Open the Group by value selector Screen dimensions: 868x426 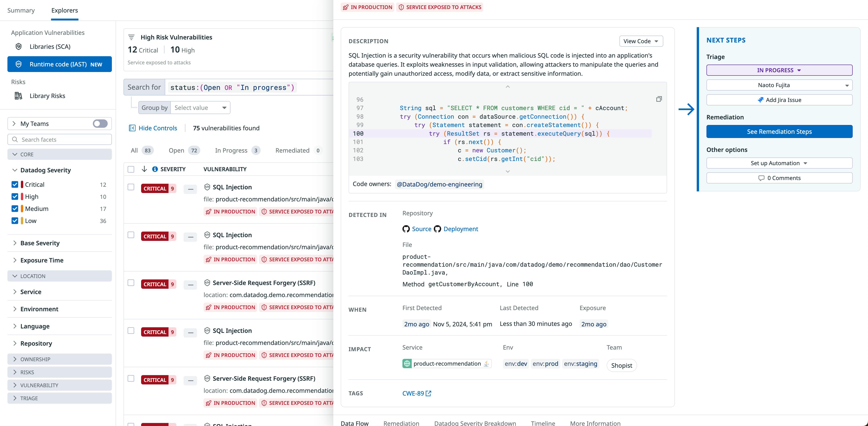[x=200, y=107]
